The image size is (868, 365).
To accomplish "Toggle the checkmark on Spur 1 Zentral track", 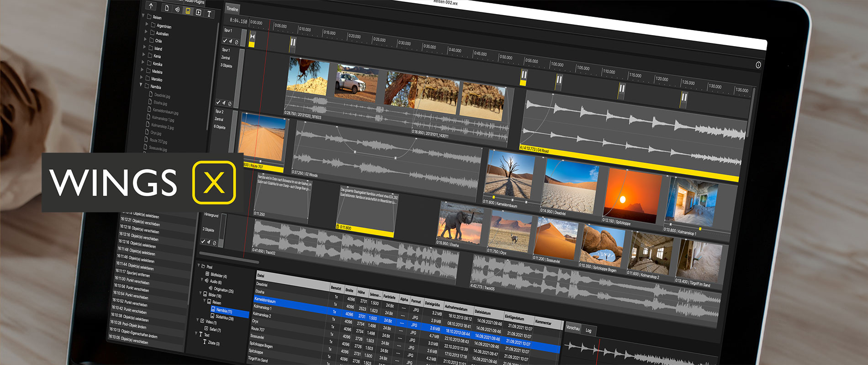I will pos(218,102).
